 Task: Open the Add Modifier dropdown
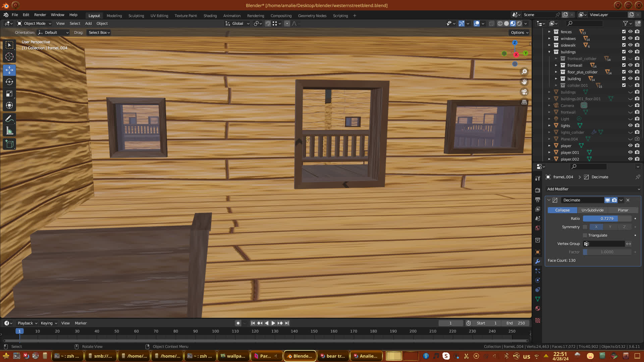[593, 189]
